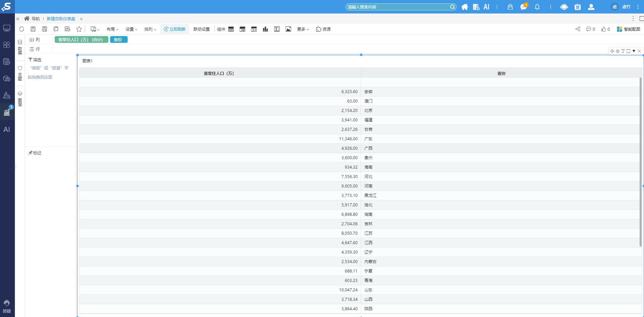This screenshot has width=644, height=317.
Task: Click the search magnifier icon in top bar
Action: [x=453, y=7]
